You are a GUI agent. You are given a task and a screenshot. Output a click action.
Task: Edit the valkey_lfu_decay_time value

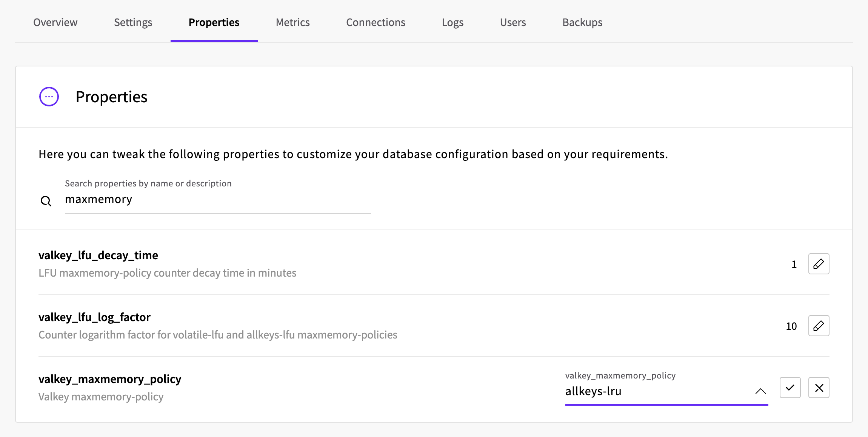(819, 264)
